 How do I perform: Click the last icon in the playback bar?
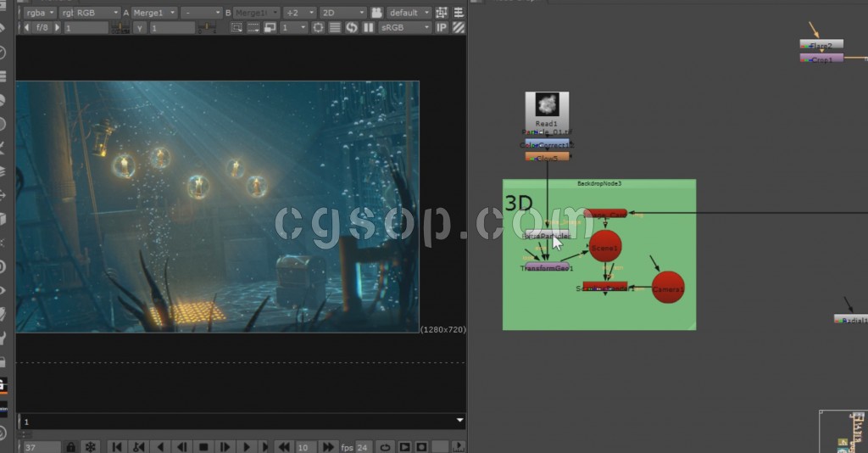[459, 447]
